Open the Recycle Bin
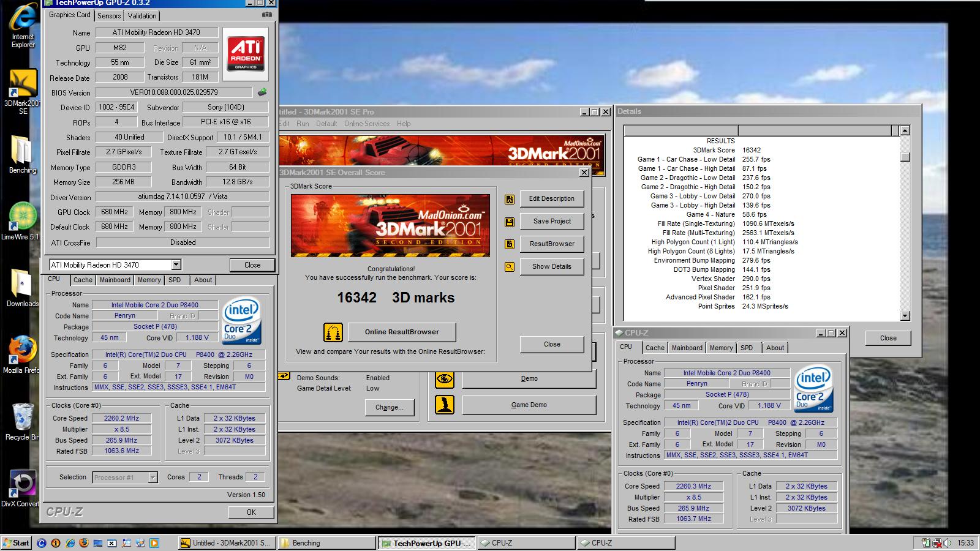980x551 pixels. click(23, 421)
